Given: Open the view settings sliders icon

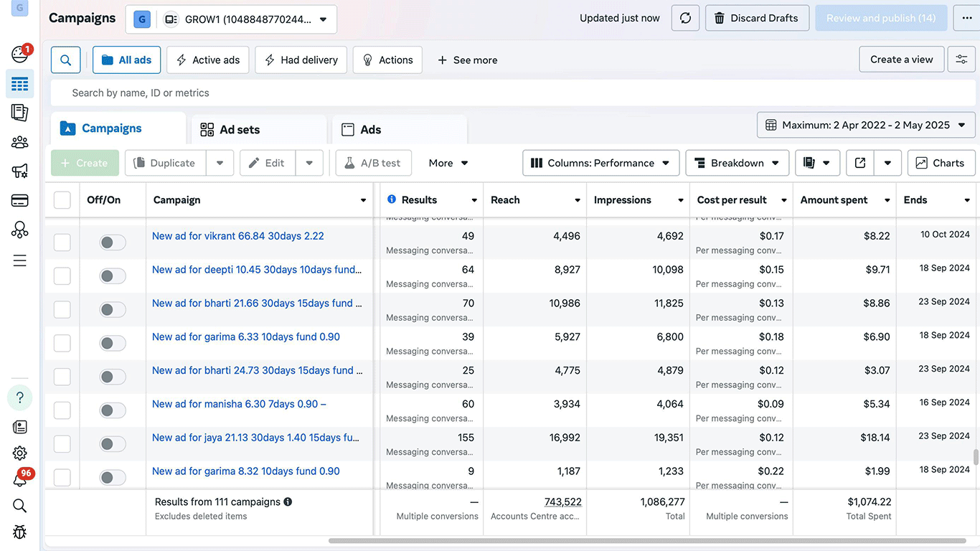Looking at the screenshot, I should 961,60.
